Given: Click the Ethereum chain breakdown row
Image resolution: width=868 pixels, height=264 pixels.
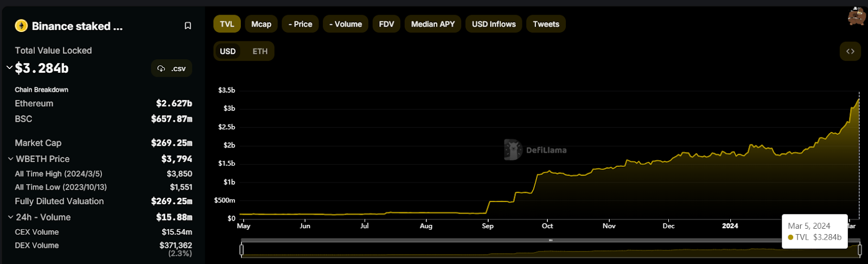Looking at the screenshot, I should tap(103, 103).
